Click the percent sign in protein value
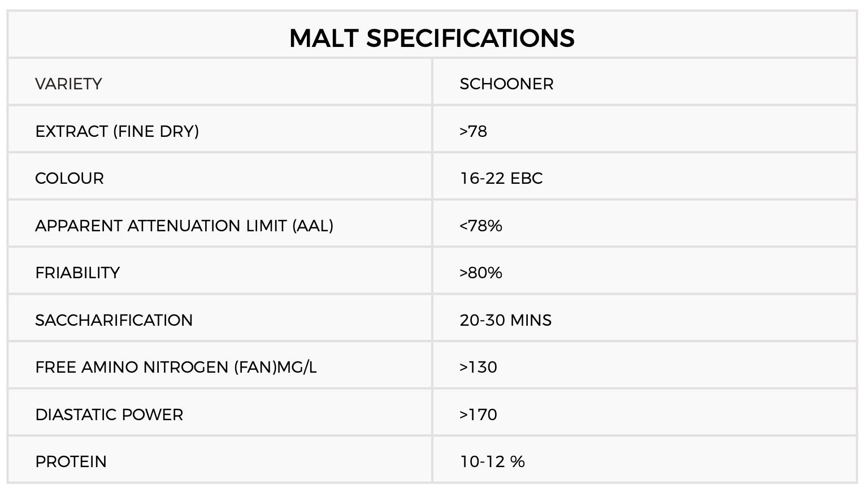The image size is (868, 492). pos(518,461)
